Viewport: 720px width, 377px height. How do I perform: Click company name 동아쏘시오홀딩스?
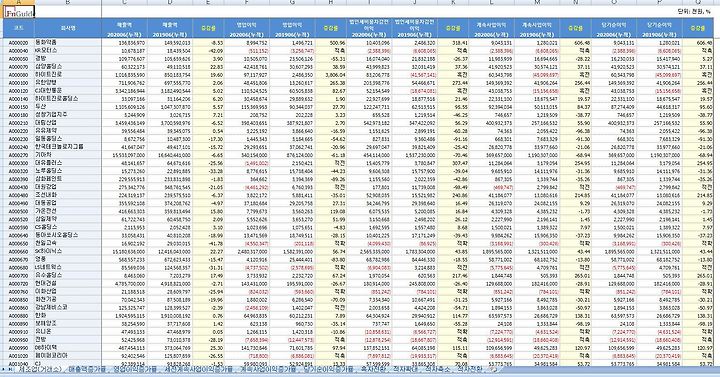point(56,235)
